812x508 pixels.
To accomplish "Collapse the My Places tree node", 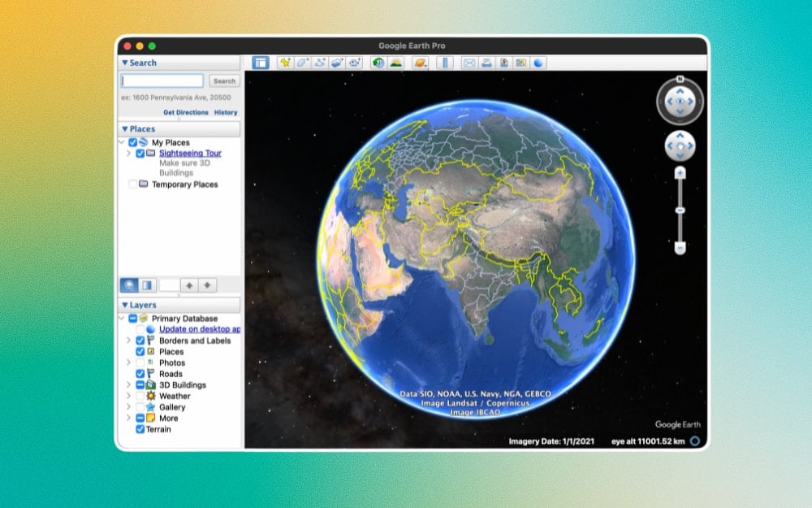I will pyautogui.click(x=122, y=142).
